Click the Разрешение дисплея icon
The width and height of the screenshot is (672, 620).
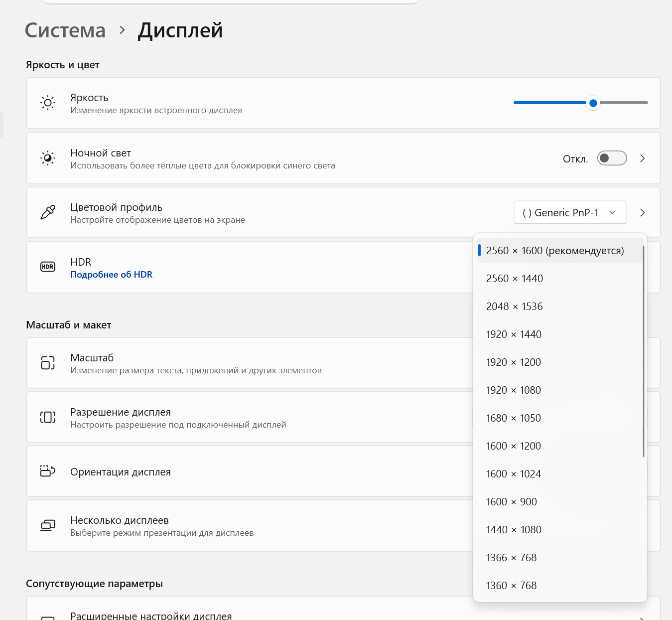pyautogui.click(x=48, y=417)
